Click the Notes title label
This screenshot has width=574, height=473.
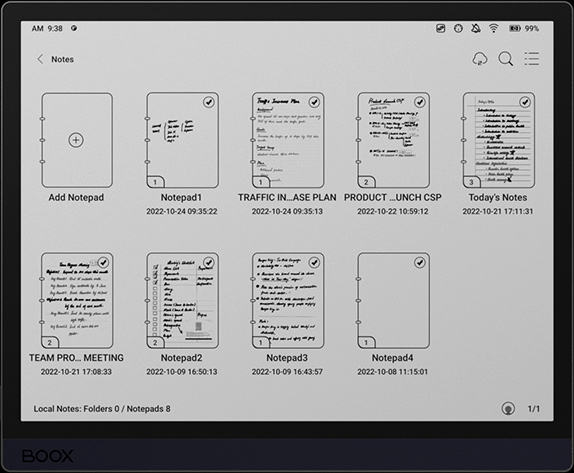pyautogui.click(x=63, y=59)
